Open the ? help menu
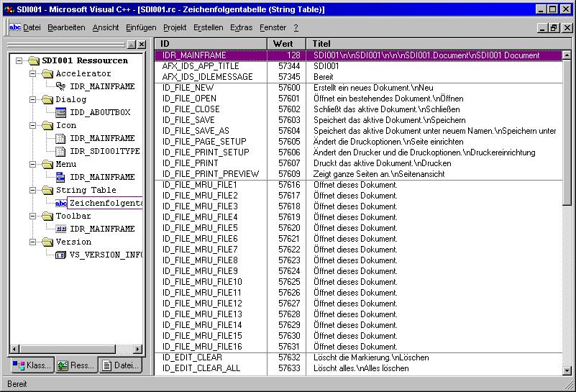This screenshot has width=576, height=392. [296, 27]
